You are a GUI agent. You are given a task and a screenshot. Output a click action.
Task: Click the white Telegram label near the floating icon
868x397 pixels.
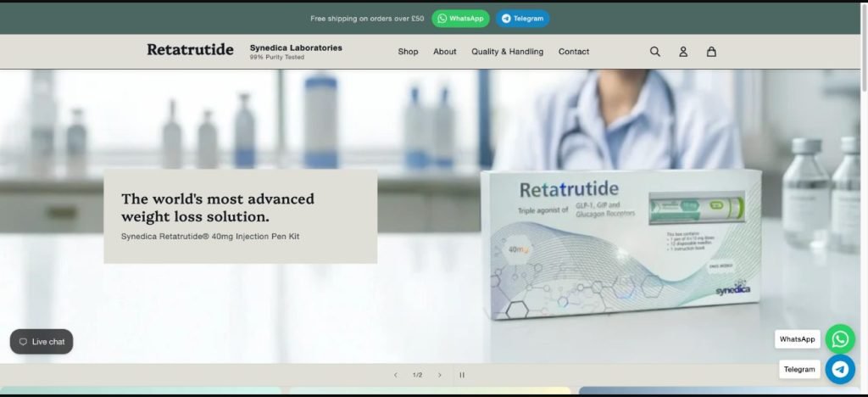799,369
